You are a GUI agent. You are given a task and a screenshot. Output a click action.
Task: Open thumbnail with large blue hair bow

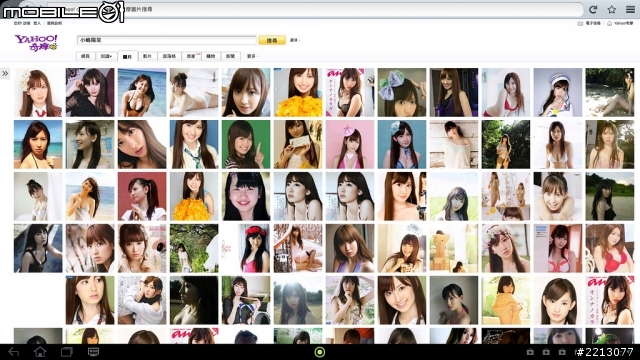[402, 92]
